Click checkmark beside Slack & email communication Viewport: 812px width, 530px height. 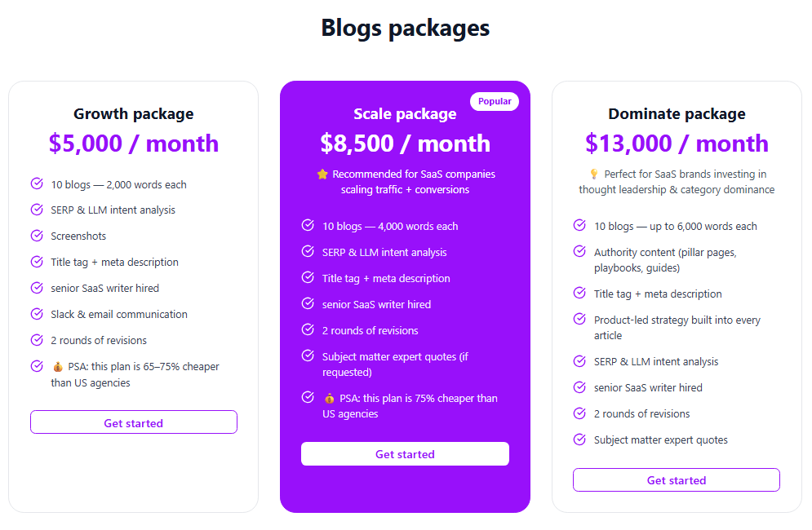pyautogui.click(x=37, y=314)
